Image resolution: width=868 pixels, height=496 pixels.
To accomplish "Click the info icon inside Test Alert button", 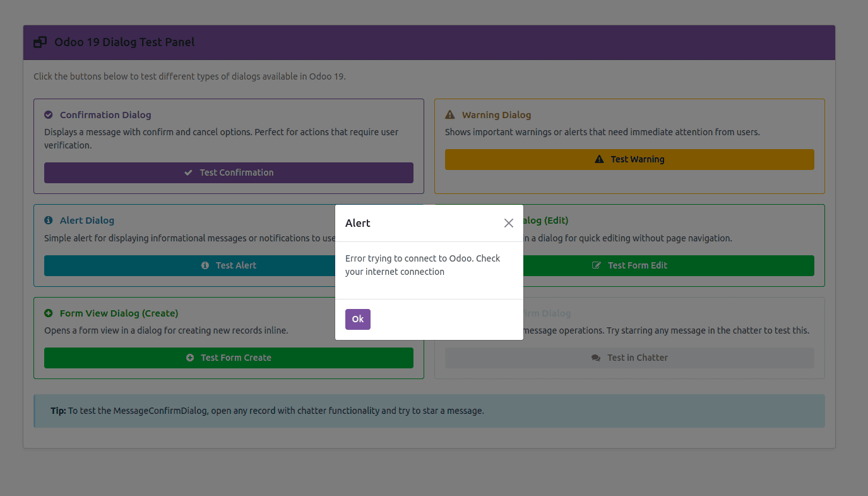I will [205, 265].
